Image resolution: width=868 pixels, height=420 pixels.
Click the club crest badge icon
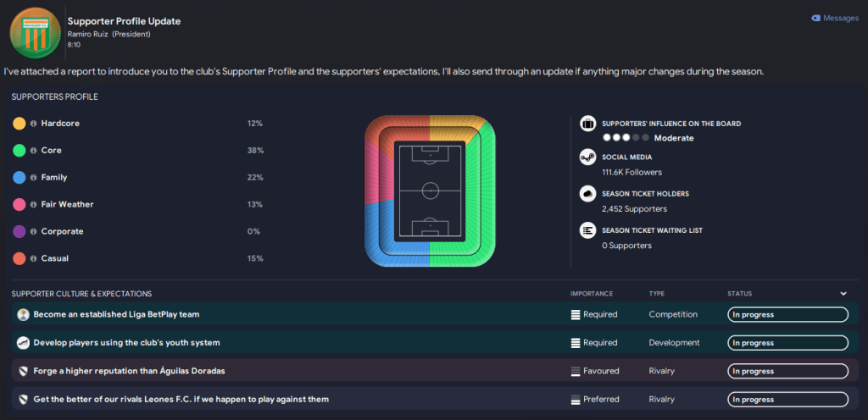coord(35,33)
